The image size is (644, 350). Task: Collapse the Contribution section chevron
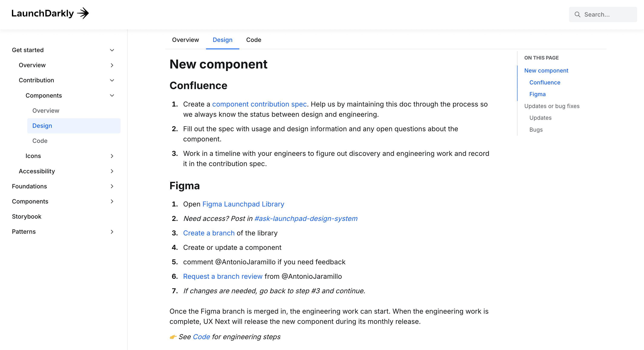112,80
